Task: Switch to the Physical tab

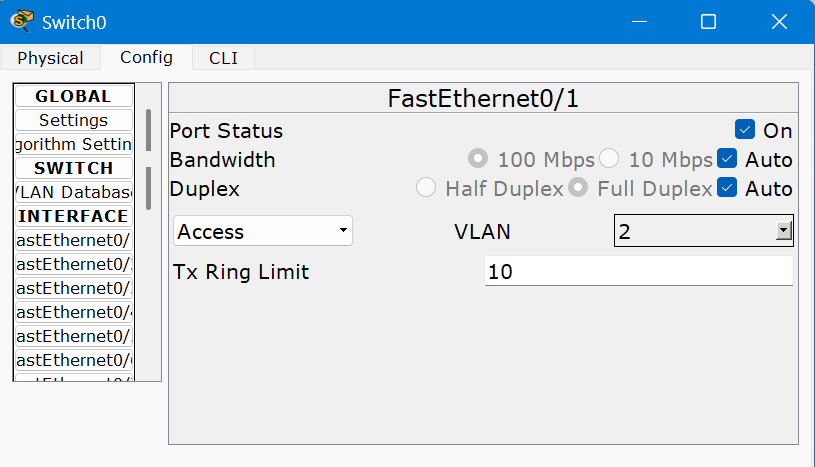Action: 50,58
